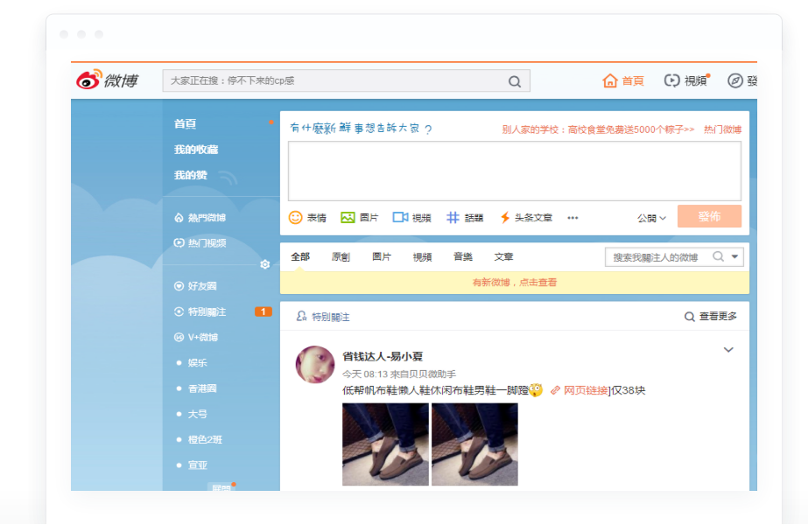
Task: Select the 全部 feed tab
Action: (300, 256)
